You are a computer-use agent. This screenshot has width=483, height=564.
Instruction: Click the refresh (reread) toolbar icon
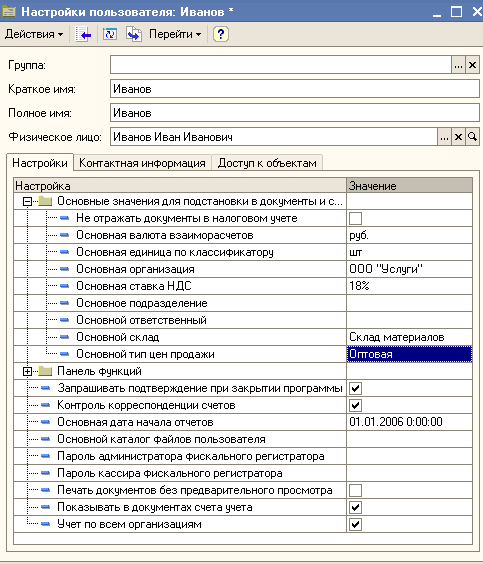[x=109, y=34]
